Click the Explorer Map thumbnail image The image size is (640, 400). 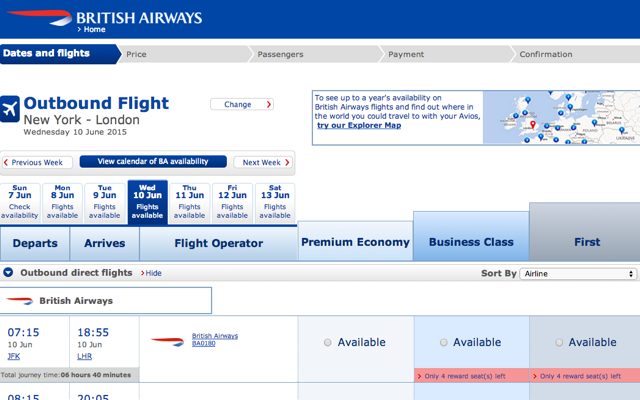click(561, 118)
